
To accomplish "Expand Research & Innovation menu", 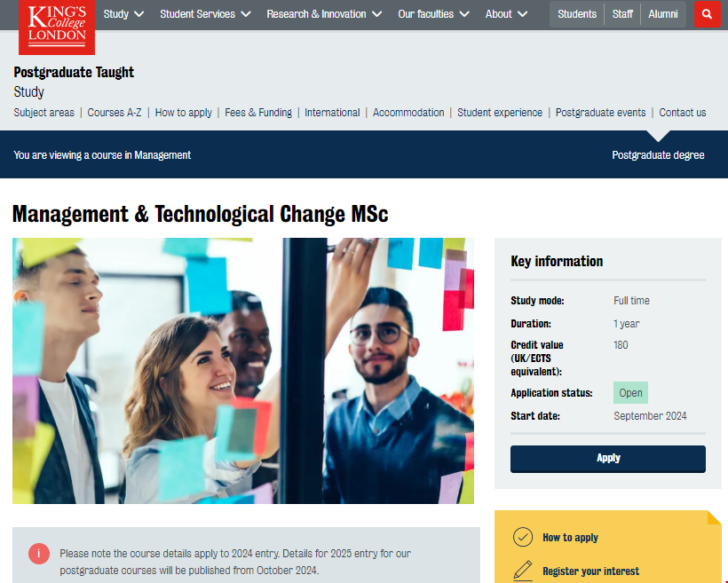I will tap(324, 14).
